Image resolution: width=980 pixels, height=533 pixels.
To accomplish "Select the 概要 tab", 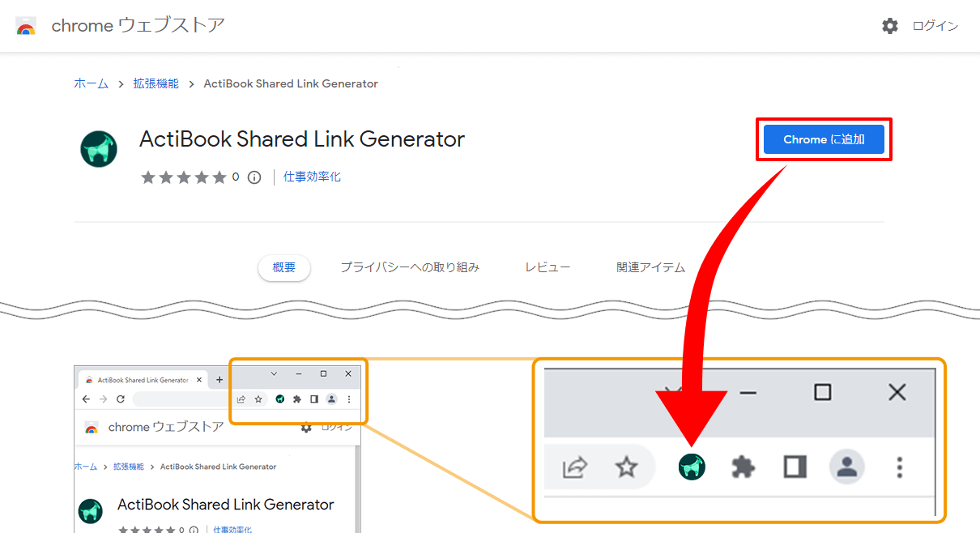I will coord(284,267).
